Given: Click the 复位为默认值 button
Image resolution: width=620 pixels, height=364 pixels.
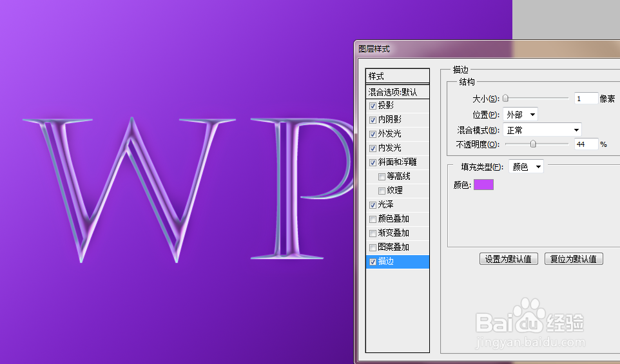Looking at the screenshot, I should tap(574, 259).
